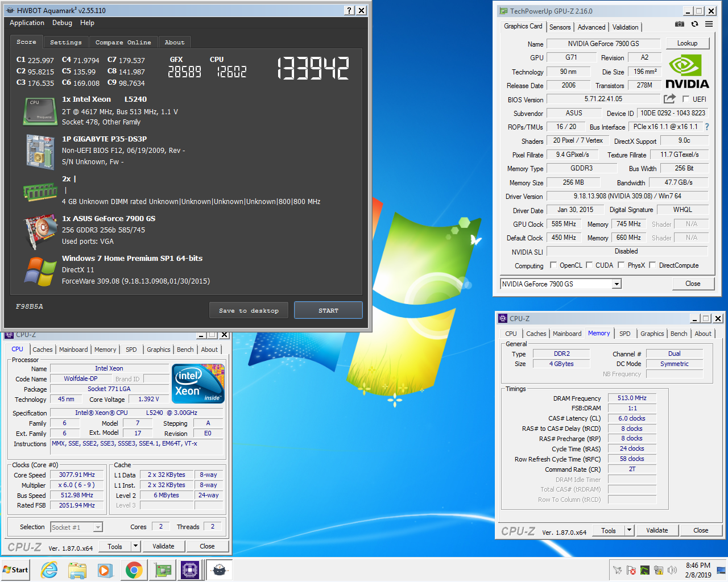This screenshot has height=582, width=728.
Task: Click the Aquamark total score 133942
Action: (313, 69)
